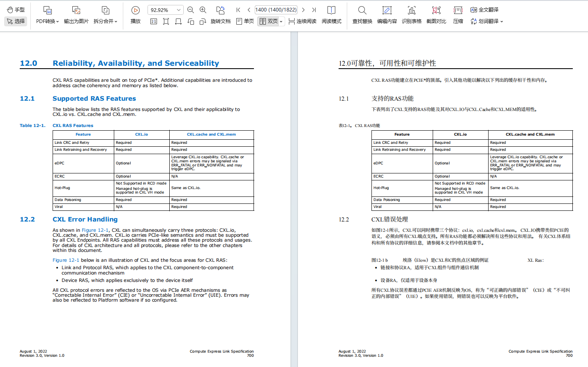Start 编辑内容 content editing
Viewport: 588px width, 367px height.
[387, 14]
